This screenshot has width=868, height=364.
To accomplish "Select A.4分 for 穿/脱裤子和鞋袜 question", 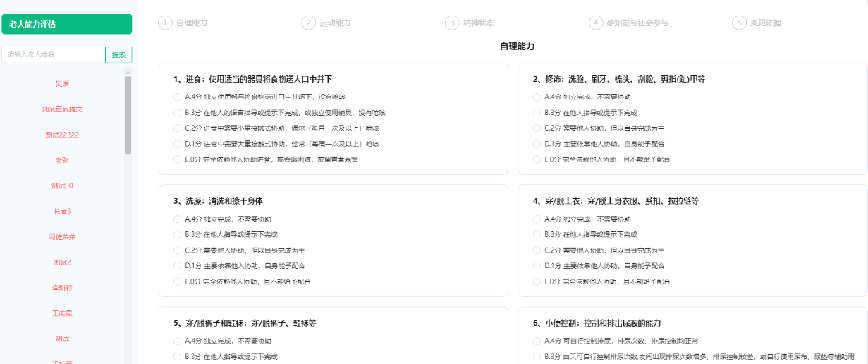I will click(x=177, y=341).
